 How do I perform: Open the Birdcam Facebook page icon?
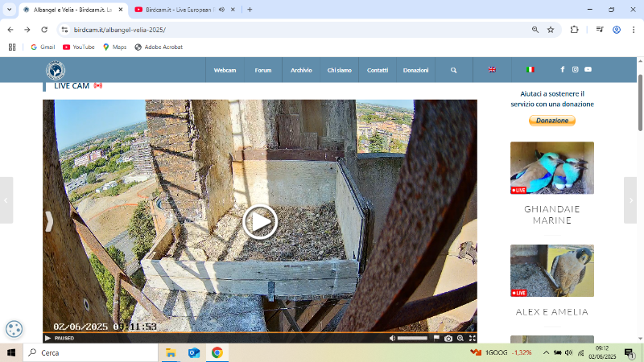563,69
